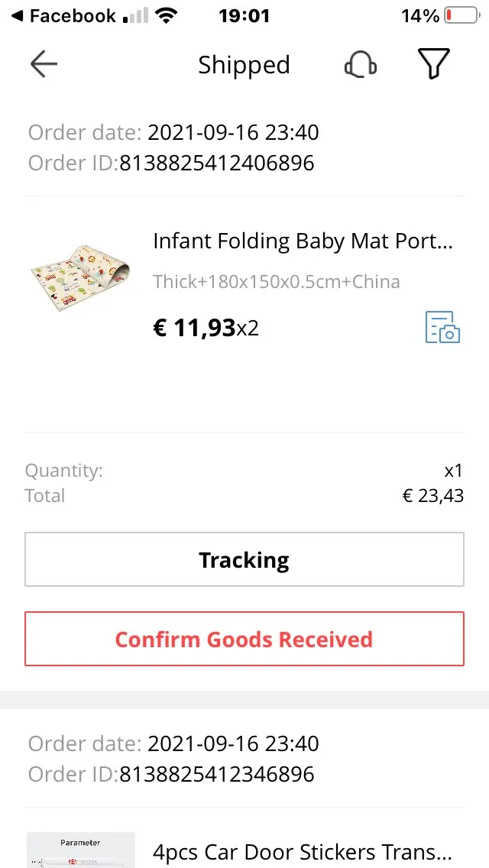This screenshot has width=489, height=868.
Task: Tap the € 11,93 price text
Action: point(194,329)
